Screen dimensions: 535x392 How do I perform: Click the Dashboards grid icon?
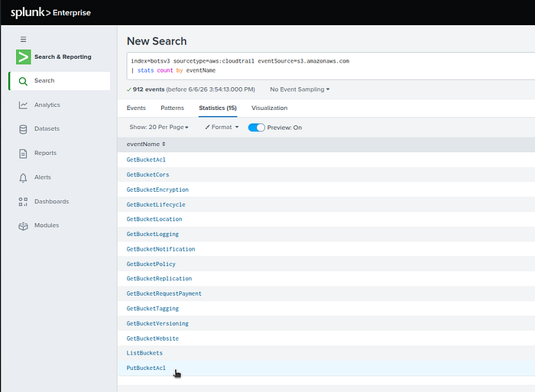pyautogui.click(x=23, y=202)
